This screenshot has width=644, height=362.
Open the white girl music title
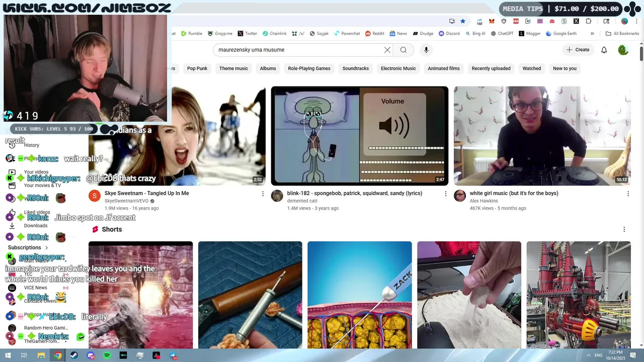[514, 193]
